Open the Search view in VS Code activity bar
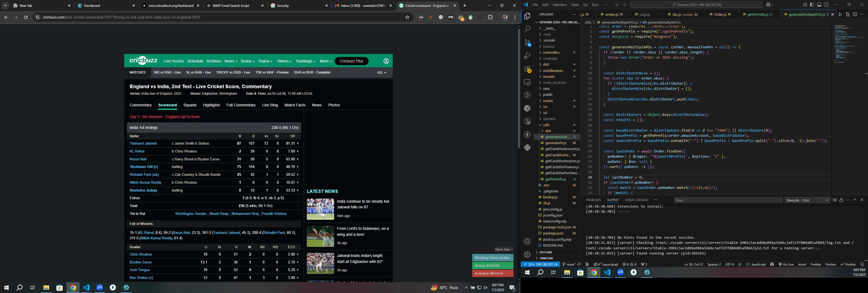The height and width of the screenshot is (293, 868). [x=527, y=29]
